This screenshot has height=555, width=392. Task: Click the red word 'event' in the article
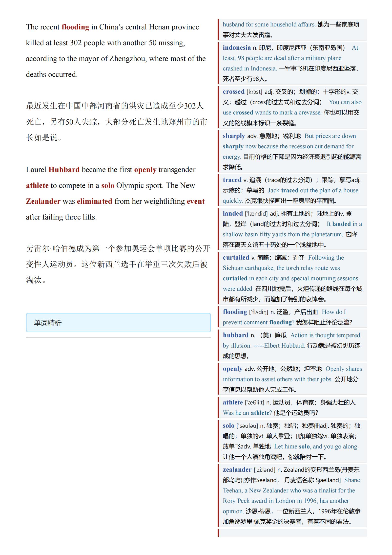pos(196,201)
